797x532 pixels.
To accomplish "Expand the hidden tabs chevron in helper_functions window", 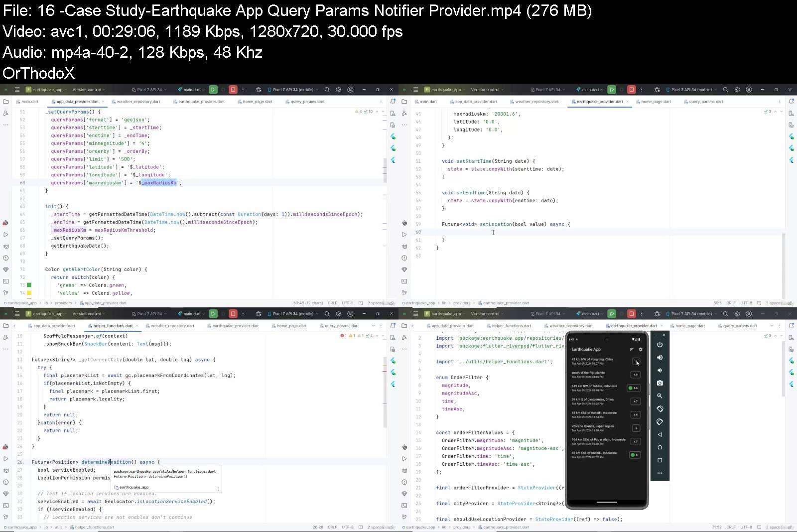I will pos(373,326).
